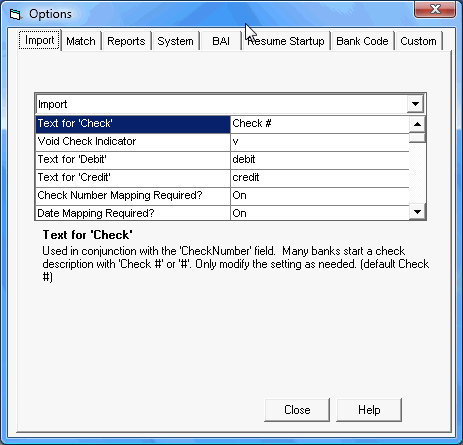Click the settings list scroll up arrow

(417, 124)
